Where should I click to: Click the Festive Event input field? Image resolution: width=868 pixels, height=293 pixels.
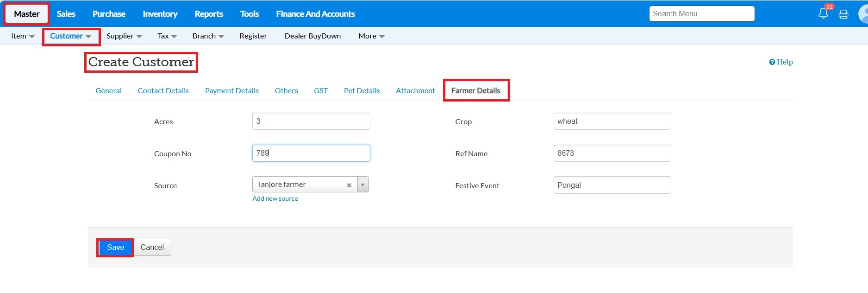click(612, 185)
